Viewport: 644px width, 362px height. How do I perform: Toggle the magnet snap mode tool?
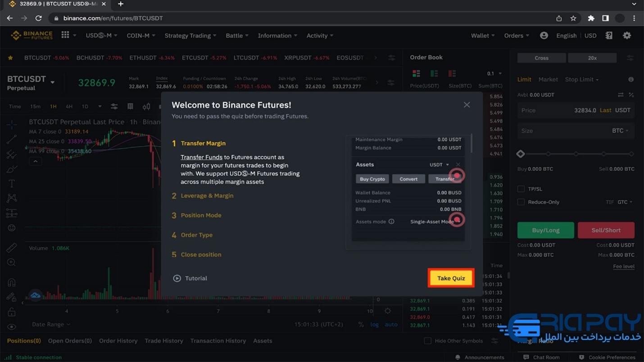12,282
